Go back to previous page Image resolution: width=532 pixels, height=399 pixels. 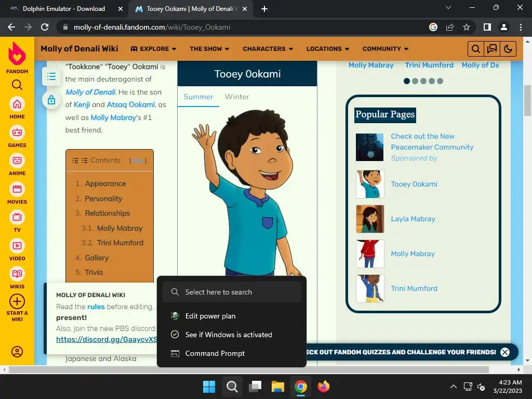pos(11,27)
